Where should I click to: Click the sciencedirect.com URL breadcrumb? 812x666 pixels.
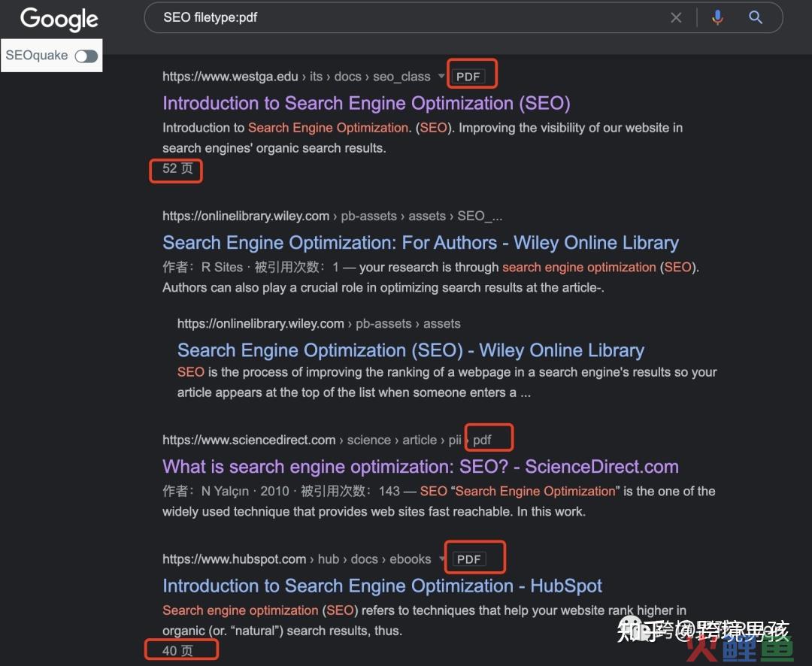point(327,440)
